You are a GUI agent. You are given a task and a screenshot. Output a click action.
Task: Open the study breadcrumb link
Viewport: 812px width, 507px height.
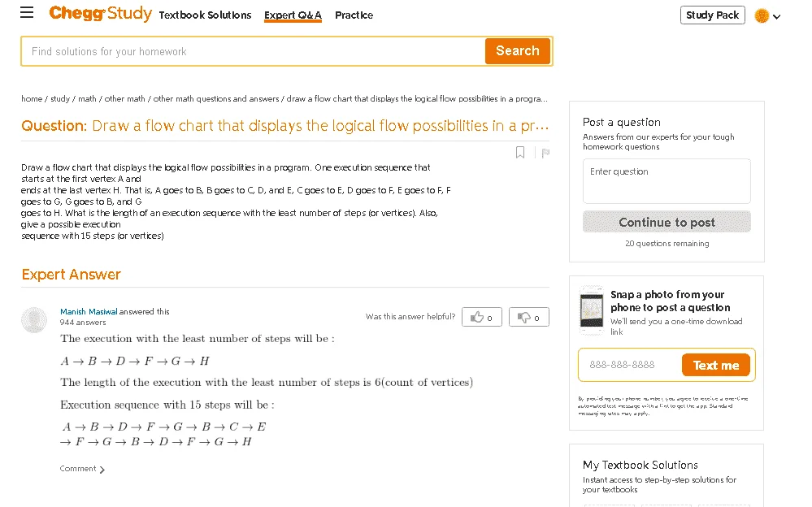(x=60, y=98)
